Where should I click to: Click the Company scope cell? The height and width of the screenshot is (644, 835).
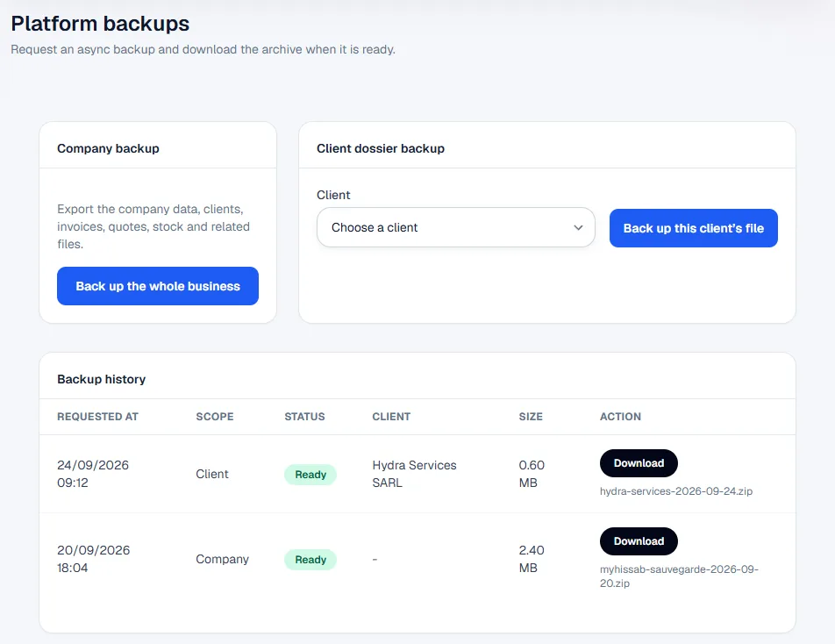(222, 559)
